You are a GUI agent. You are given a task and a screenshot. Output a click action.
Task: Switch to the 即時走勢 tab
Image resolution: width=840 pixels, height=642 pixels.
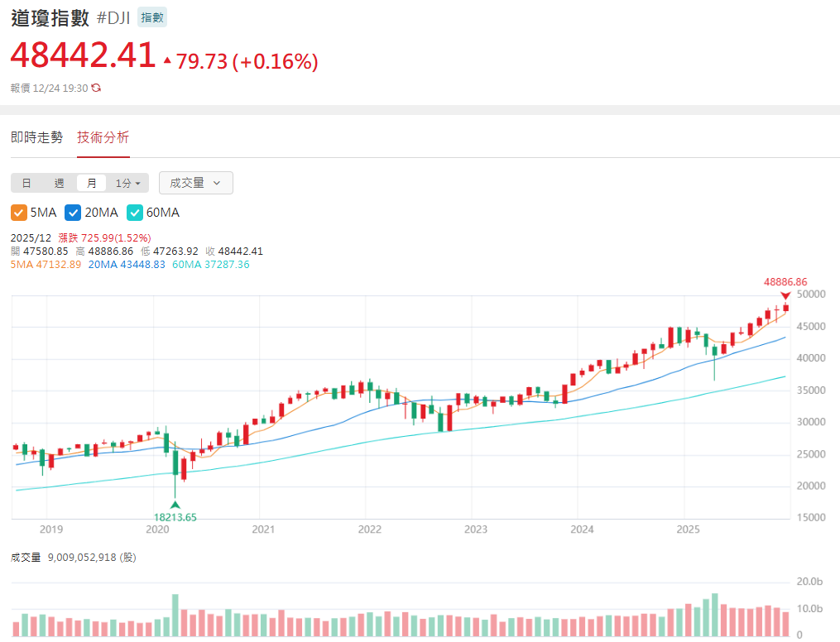click(36, 137)
